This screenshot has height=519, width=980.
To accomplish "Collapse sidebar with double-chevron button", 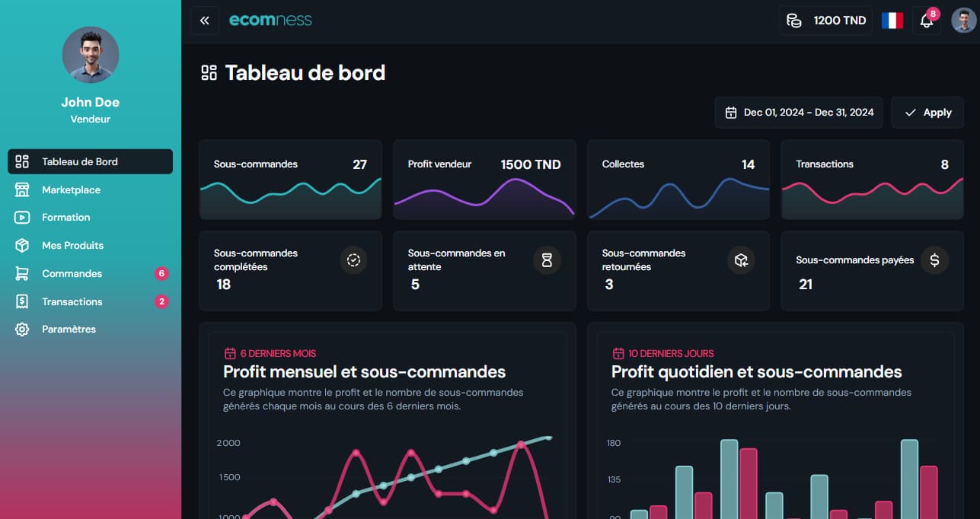I will coord(204,21).
